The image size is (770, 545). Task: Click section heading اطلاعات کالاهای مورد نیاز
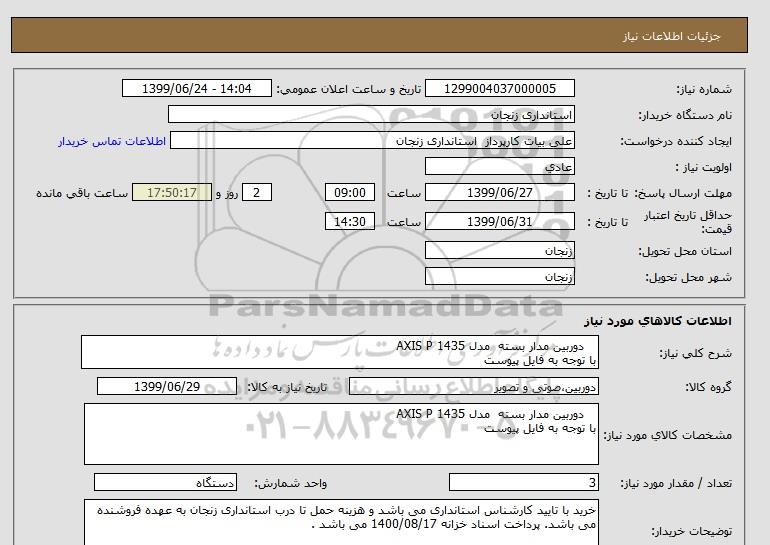pos(658,321)
